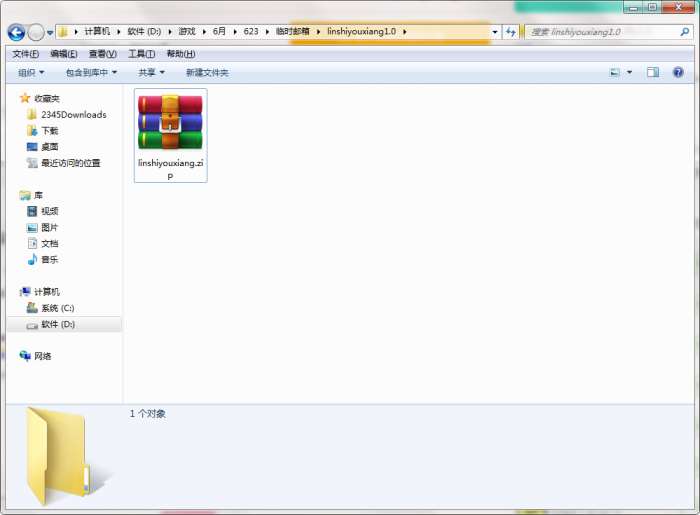Open the 视频 library
The width and height of the screenshot is (700, 515).
50,211
